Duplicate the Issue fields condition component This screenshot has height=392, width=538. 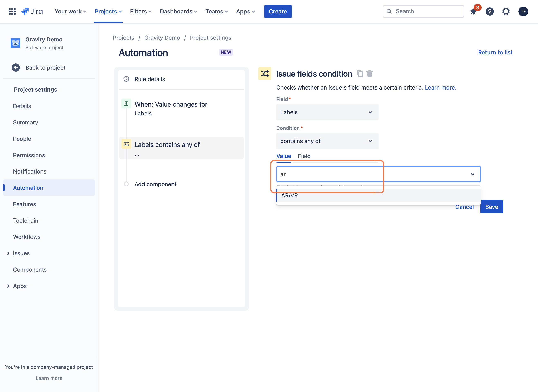[360, 74]
